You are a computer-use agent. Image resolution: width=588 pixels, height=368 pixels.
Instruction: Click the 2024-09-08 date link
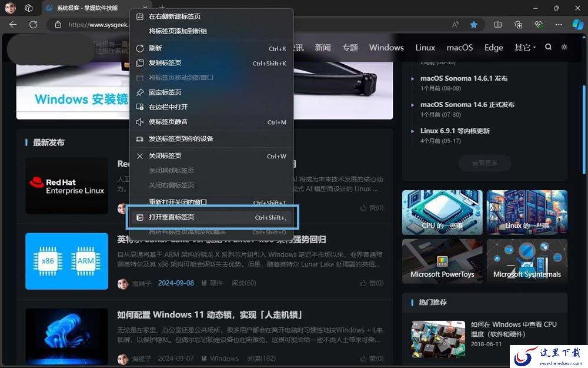[176, 283]
